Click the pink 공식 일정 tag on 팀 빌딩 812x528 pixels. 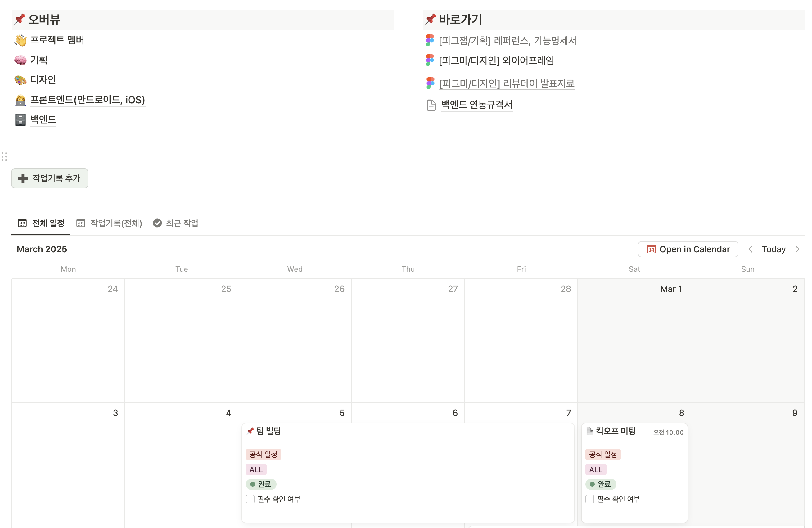[x=263, y=454]
